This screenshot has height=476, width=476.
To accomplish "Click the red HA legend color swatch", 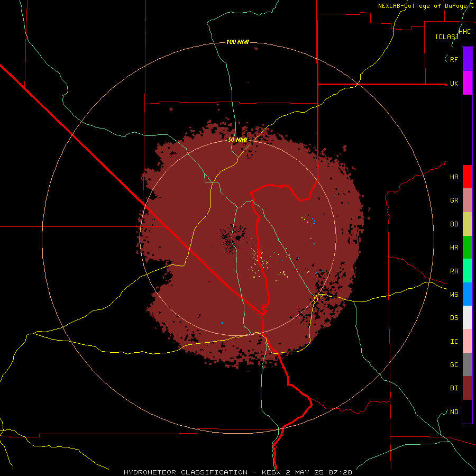I will (467, 177).
